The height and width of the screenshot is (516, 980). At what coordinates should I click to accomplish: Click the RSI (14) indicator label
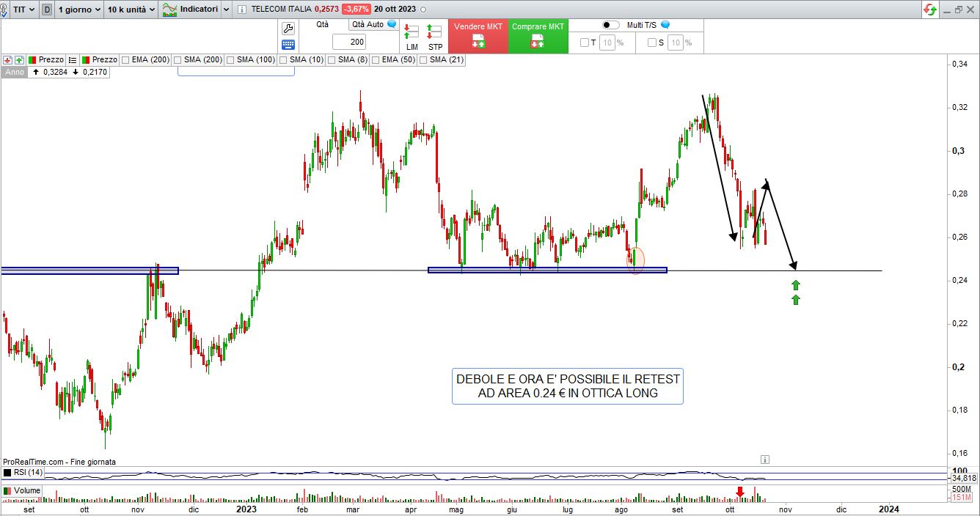click(30, 473)
